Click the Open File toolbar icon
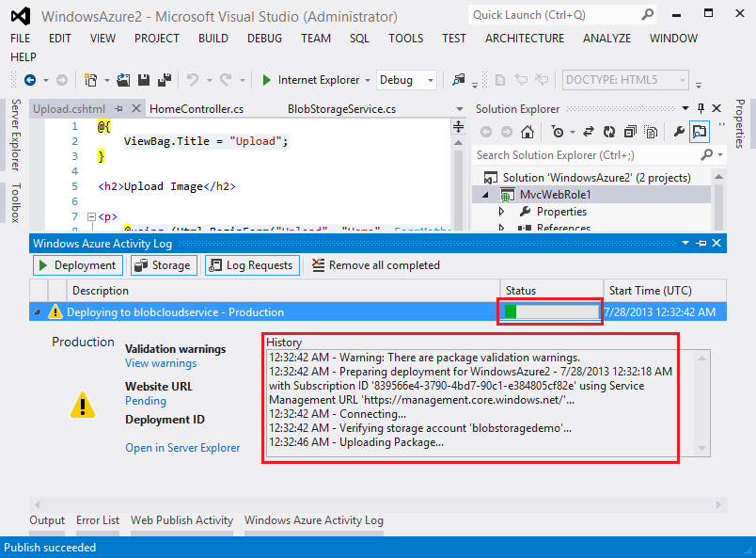 123,80
